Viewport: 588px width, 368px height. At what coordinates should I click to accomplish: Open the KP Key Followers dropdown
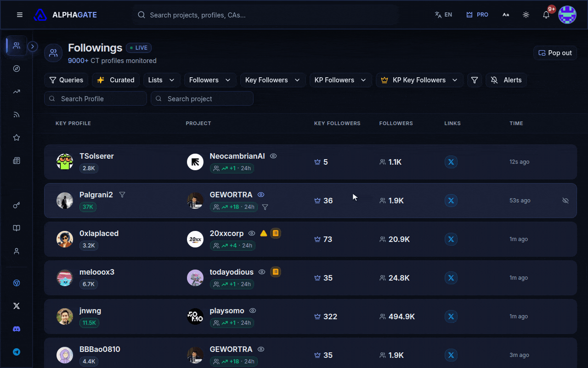click(x=419, y=80)
